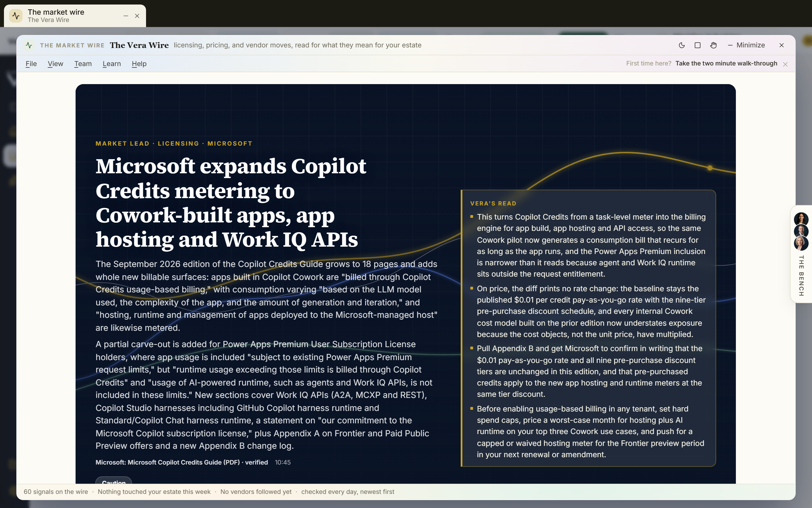This screenshot has width=812, height=508.
Task: Click "No vendors followed yet" in status bar
Action: point(256,492)
